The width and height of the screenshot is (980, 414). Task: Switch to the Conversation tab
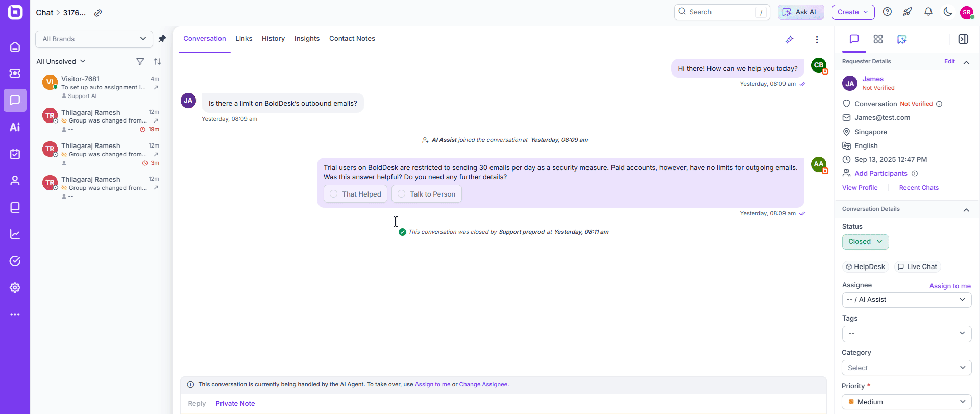204,39
